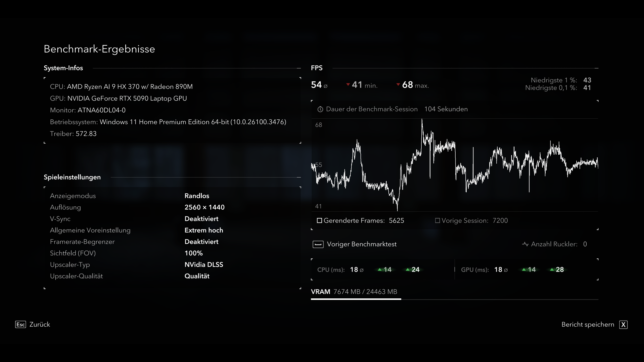Image resolution: width=644 pixels, height=362 pixels.
Task: Click the pulse waveform icon beside Anzahl Ruckler
Action: coord(525,244)
